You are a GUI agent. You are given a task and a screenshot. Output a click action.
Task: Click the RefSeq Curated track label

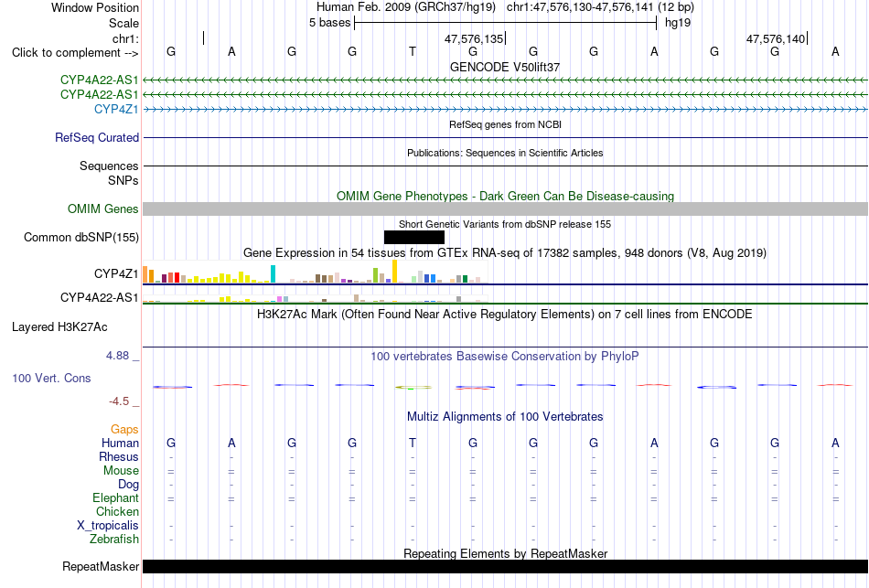[97, 137]
